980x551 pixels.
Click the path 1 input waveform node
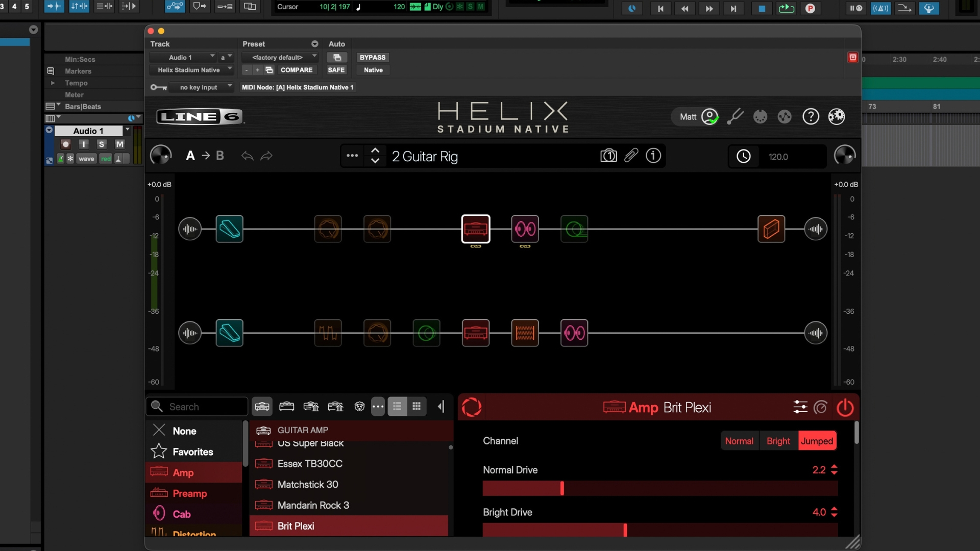pos(190,229)
